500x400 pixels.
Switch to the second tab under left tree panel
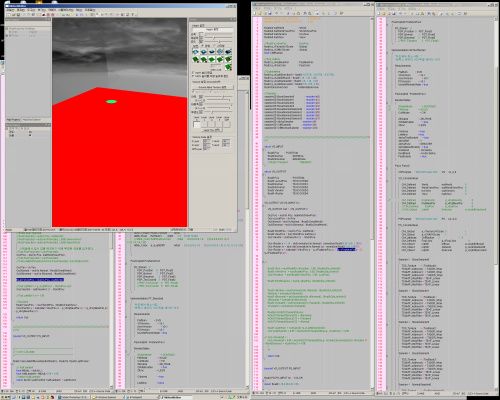click(32, 119)
